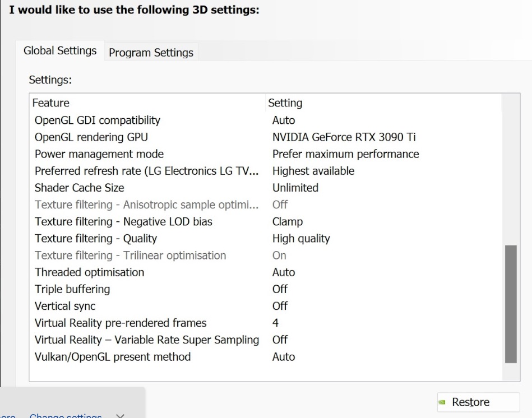532x418 pixels.
Task: Select Virtual Reality Variable Rate Super Sampling
Action: 147,340
